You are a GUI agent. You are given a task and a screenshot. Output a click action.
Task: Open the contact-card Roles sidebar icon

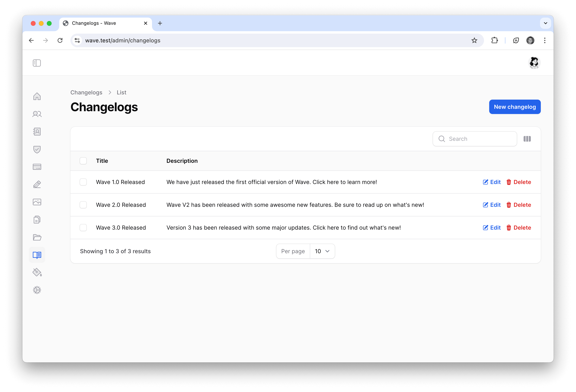[x=37, y=132]
